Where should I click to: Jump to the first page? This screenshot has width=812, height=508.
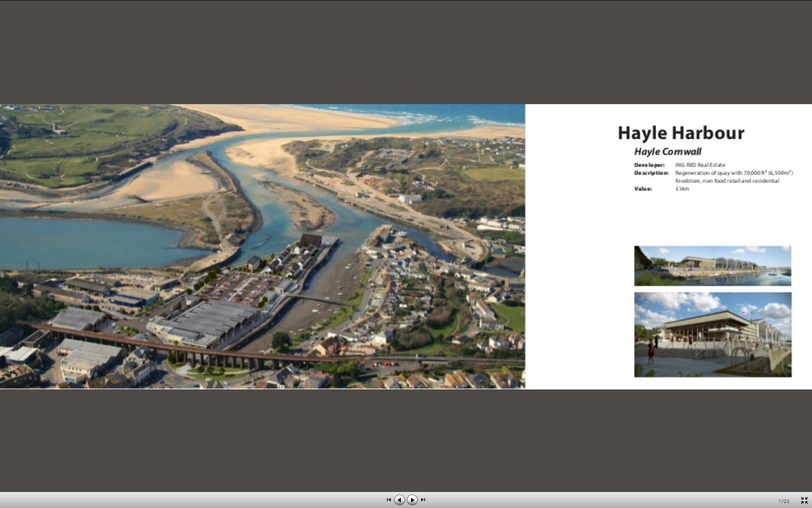pos(389,500)
